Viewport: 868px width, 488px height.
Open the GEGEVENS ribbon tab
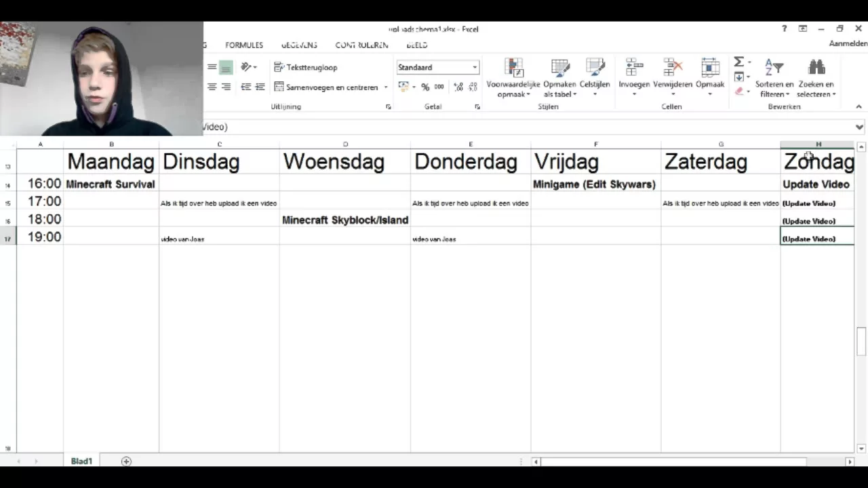click(299, 45)
